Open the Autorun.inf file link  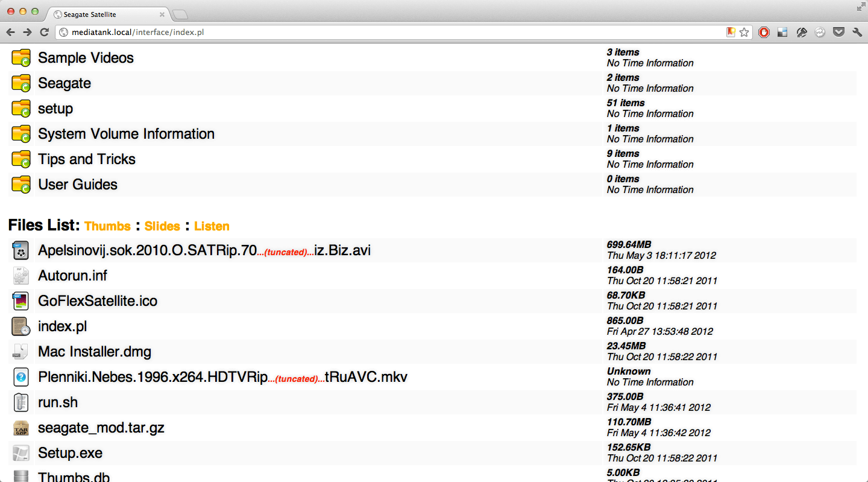pos(72,276)
